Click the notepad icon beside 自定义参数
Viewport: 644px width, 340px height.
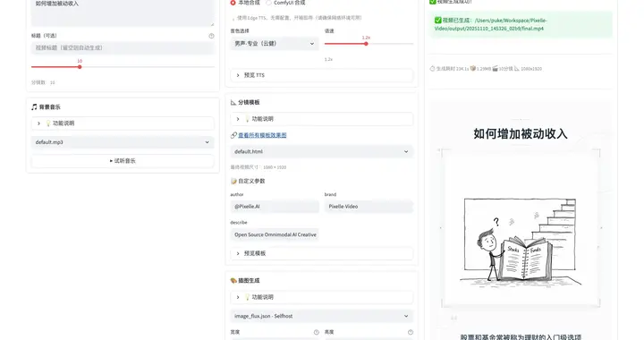pos(233,181)
